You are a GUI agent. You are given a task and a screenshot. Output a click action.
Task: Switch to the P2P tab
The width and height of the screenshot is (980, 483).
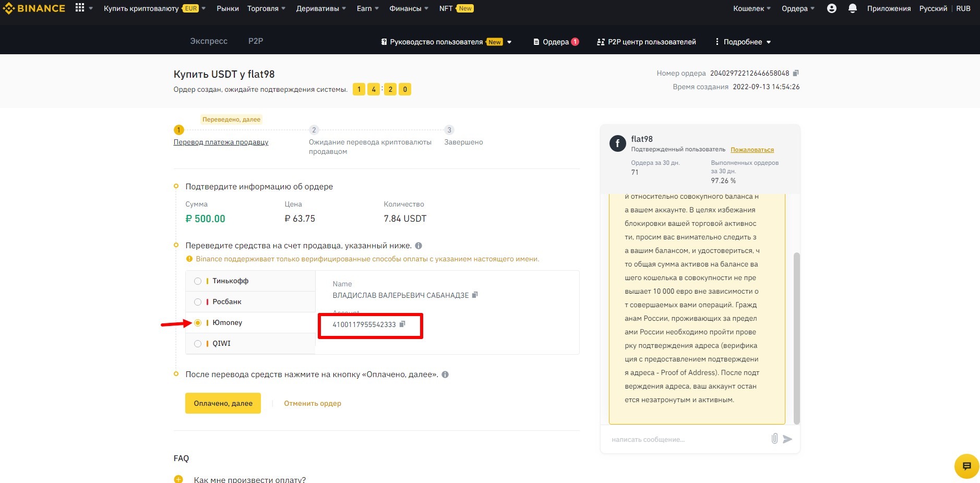point(256,41)
